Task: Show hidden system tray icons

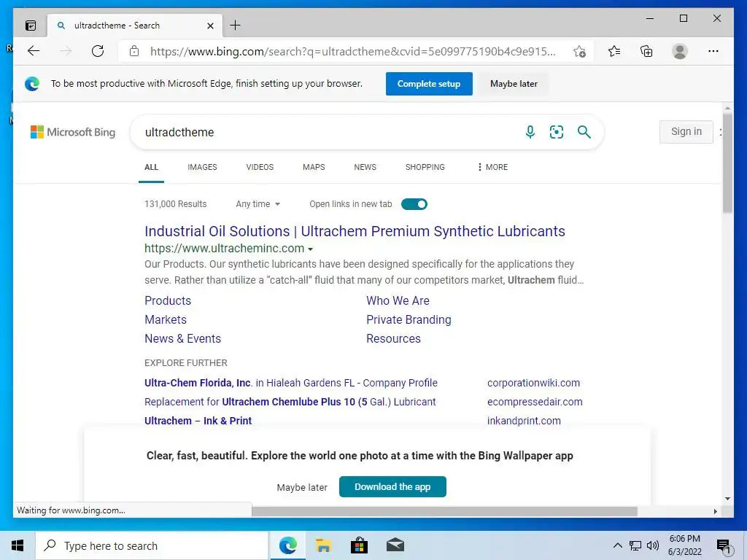Action: coord(617,545)
